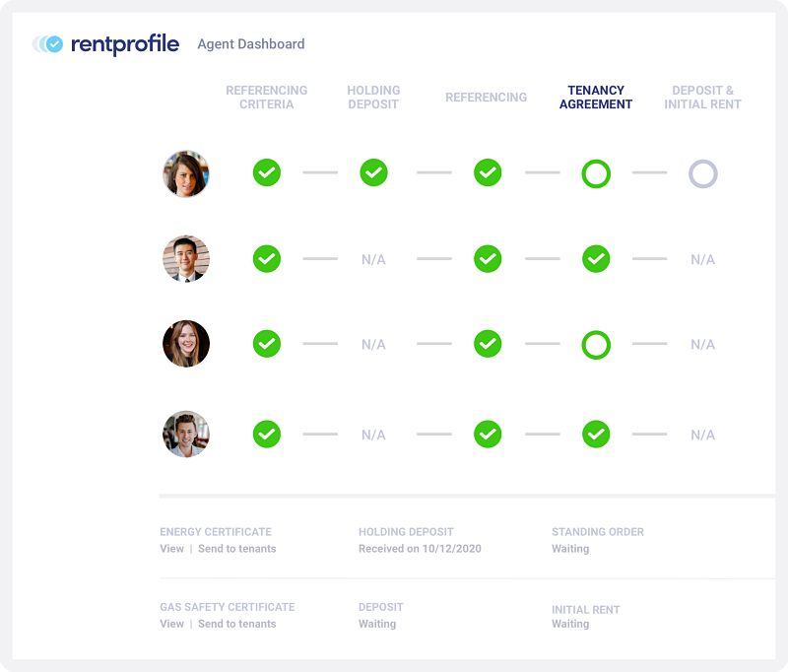Click first tenant's Referencing Criteria checkmark
The image size is (788, 672).
[266, 172]
